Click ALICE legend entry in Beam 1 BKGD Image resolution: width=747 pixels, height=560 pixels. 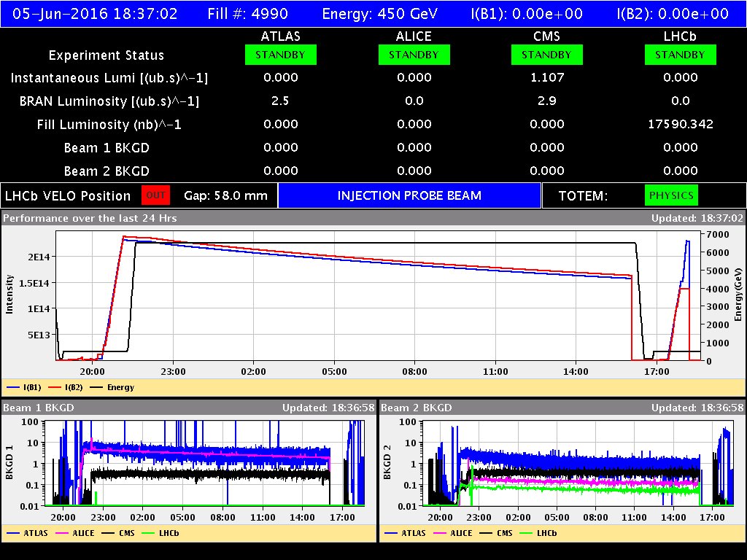click(75, 533)
